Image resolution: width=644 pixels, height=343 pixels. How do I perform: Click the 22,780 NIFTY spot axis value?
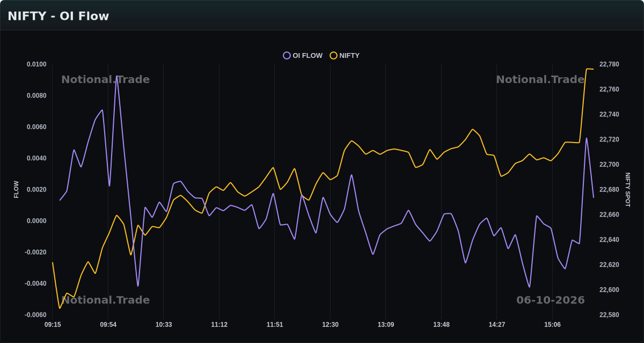click(x=609, y=64)
